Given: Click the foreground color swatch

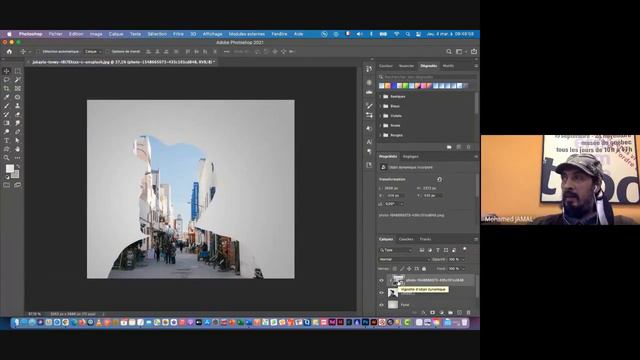Looking at the screenshot, I should (9, 168).
